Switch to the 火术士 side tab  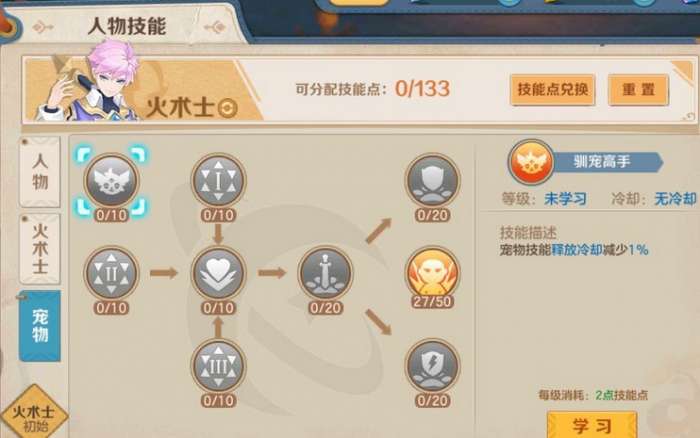coord(40,249)
